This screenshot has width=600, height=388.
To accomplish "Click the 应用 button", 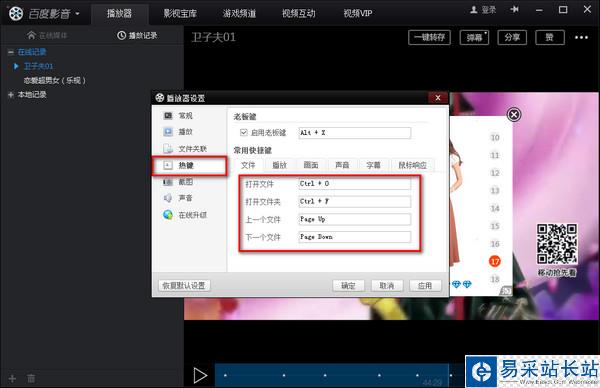I will click(x=425, y=285).
